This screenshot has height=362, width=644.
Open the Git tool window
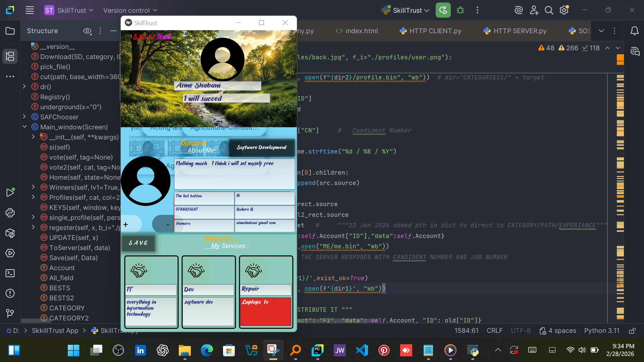[x=10, y=313]
